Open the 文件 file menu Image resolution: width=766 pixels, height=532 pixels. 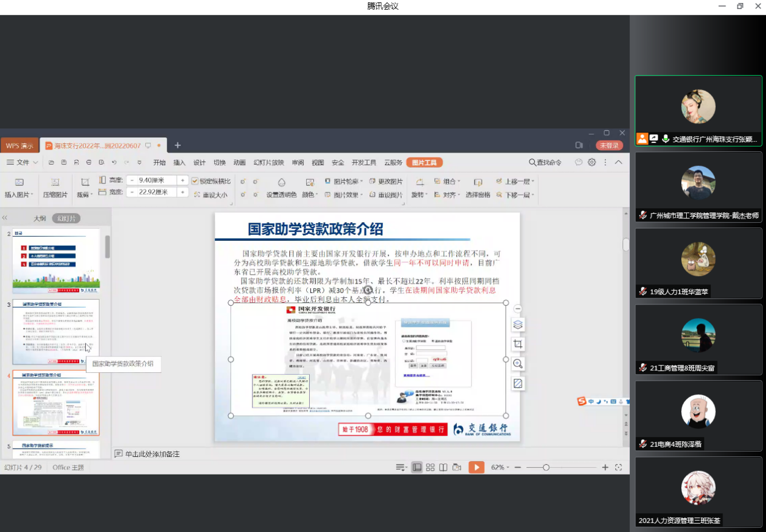click(23, 162)
